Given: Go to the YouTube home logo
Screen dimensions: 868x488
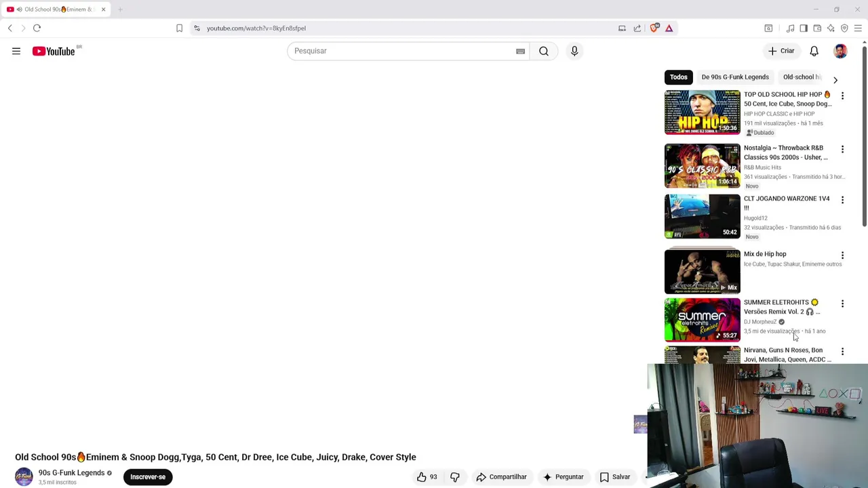Looking at the screenshot, I should [54, 52].
